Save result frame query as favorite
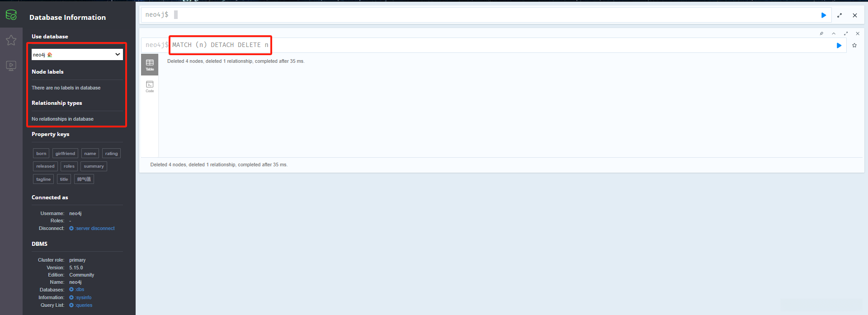868x315 pixels. (x=854, y=45)
